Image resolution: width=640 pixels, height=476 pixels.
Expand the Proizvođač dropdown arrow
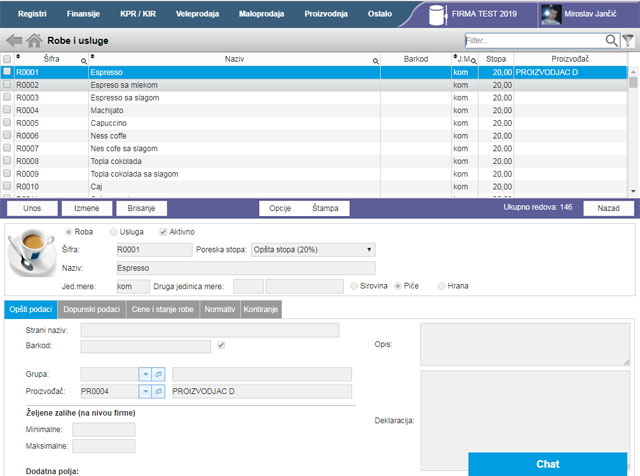click(145, 390)
